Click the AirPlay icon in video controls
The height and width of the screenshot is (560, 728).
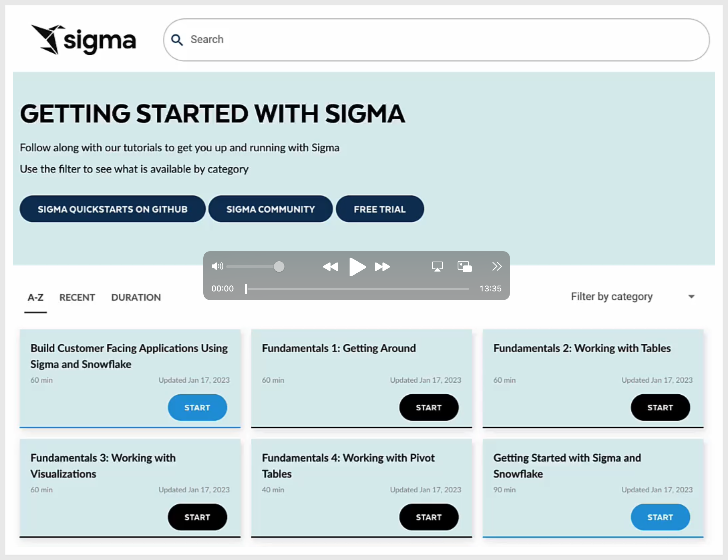pyautogui.click(x=437, y=267)
